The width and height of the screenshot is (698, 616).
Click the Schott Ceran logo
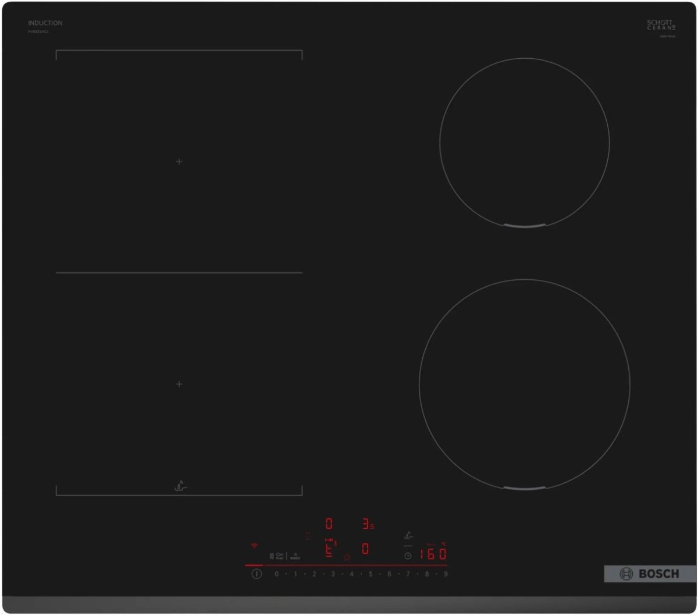[x=660, y=25]
